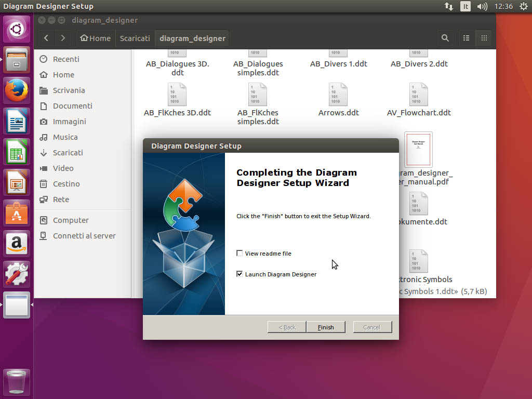Expand the system power gear menu
The width and height of the screenshot is (532, 399).
[523, 6]
